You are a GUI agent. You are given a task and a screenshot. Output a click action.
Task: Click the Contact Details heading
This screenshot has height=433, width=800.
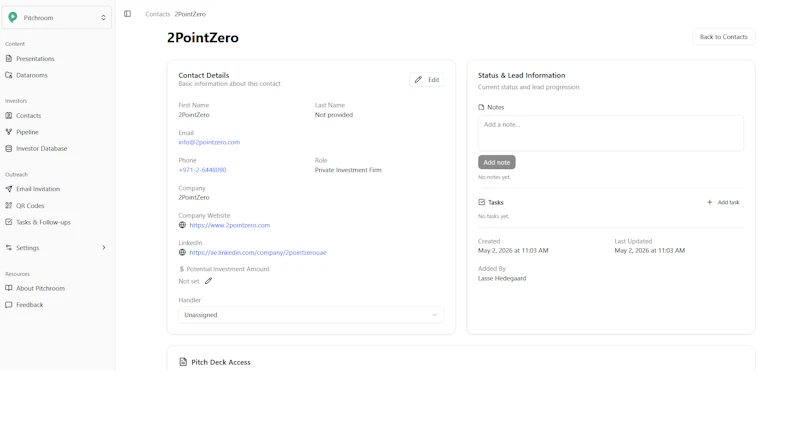point(204,75)
